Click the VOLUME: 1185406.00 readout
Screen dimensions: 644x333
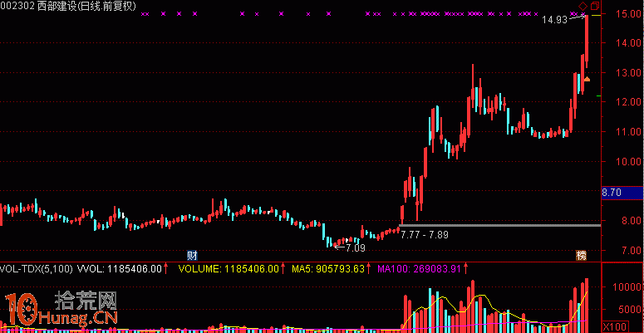229,269
